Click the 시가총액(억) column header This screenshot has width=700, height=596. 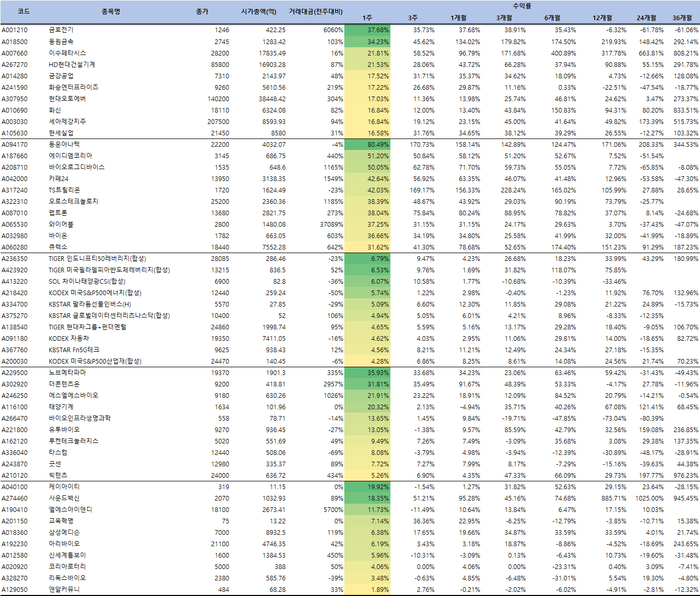pos(259,11)
